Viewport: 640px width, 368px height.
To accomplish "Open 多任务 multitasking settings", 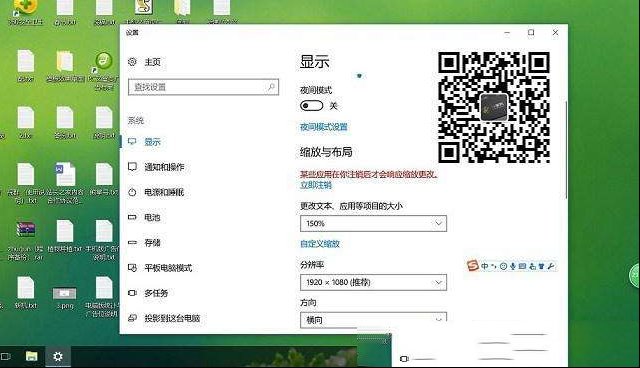I will (156, 293).
